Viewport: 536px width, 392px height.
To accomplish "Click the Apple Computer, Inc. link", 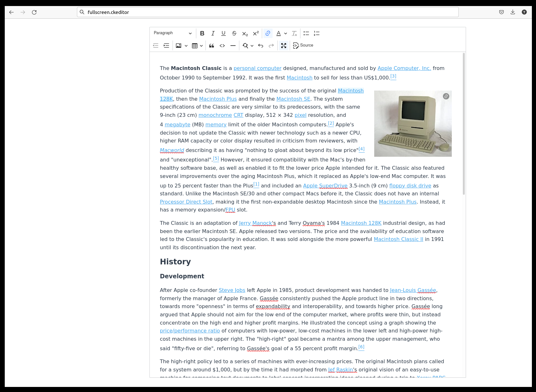I will pos(404,68).
